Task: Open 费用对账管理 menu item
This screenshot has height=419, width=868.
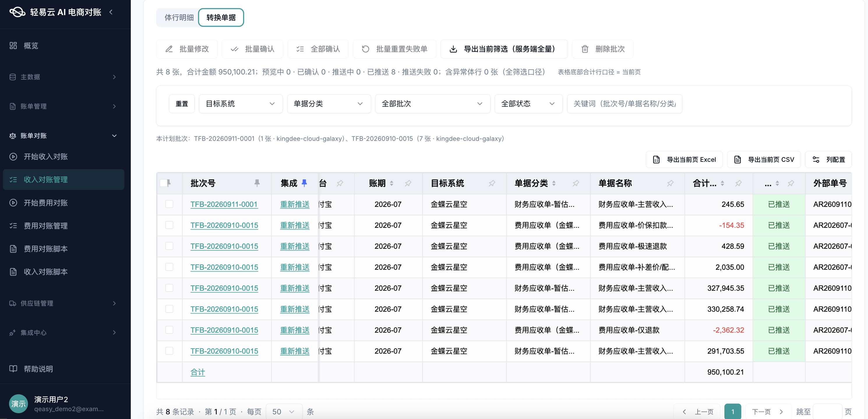Action: (64, 226)
